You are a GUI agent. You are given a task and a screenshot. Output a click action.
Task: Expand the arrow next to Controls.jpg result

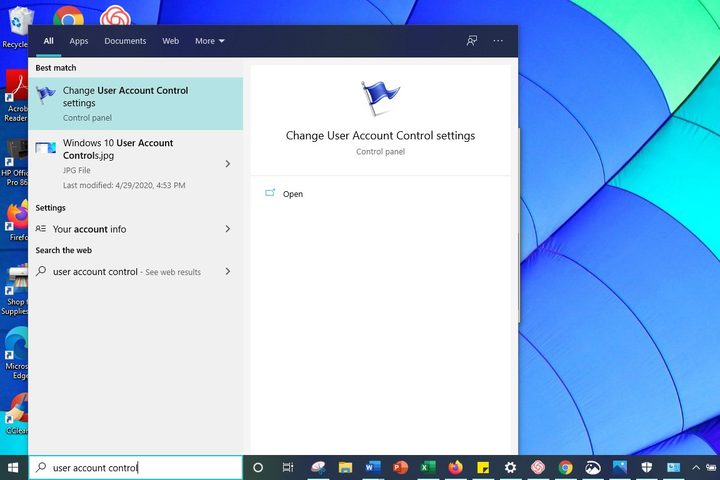228,164
